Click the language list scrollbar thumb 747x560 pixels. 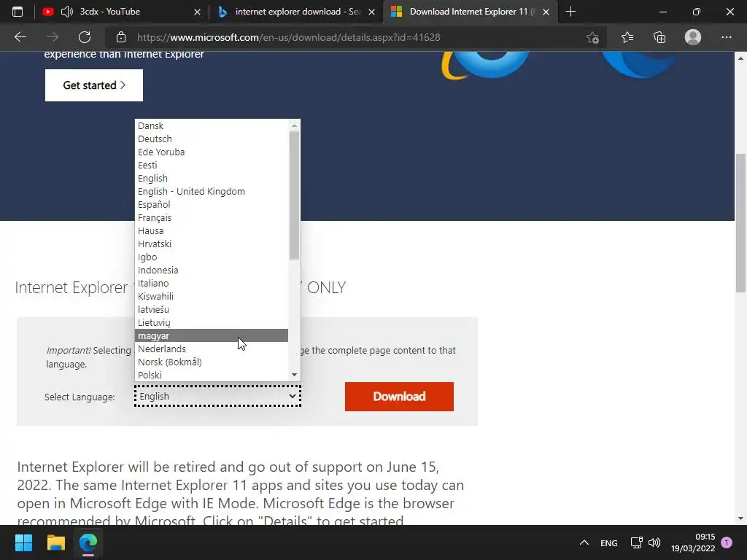coord(294,195)
